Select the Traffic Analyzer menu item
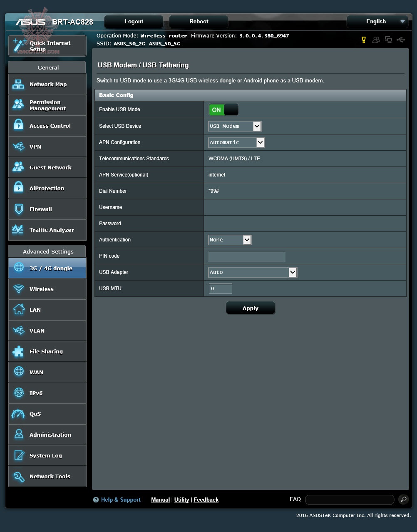This screenshot has width=417, height=532. 47,230
